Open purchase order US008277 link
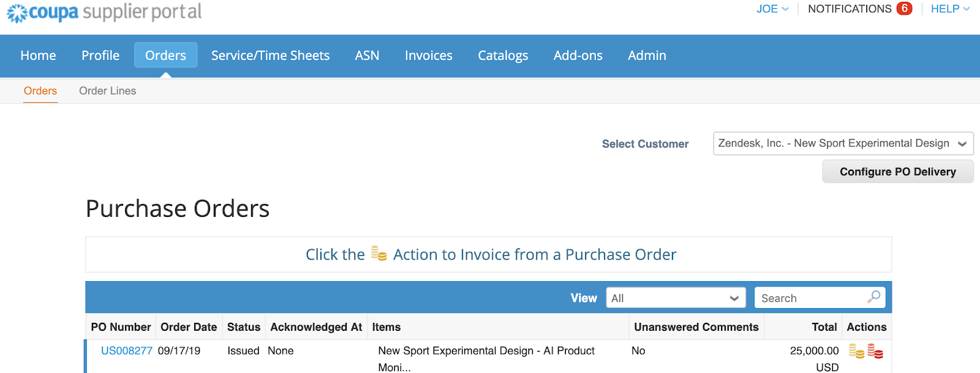 point(126,351)
